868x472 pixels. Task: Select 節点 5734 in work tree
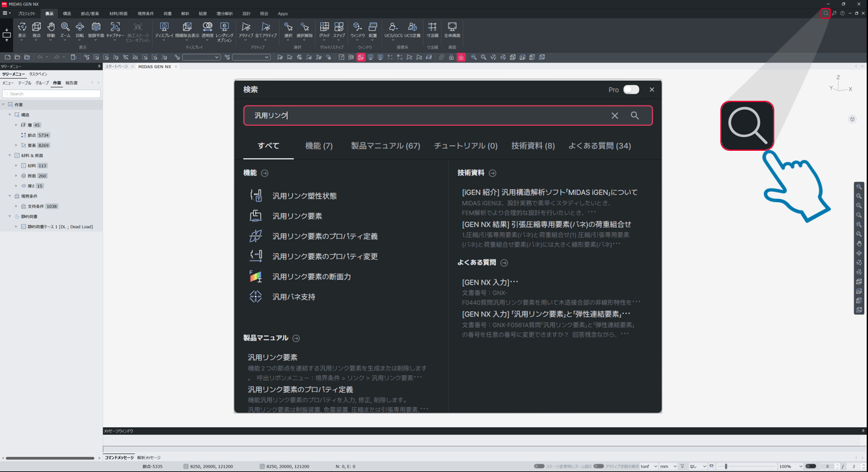[35, 135]
